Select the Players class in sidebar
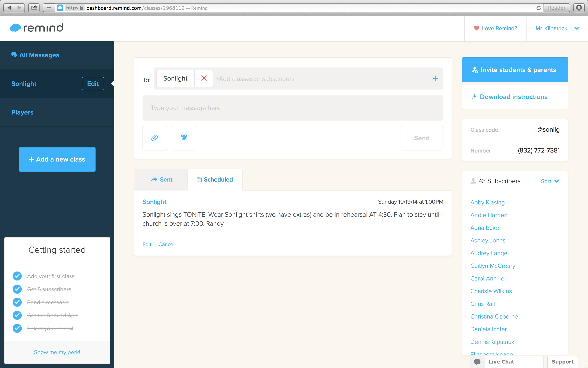588x368 pixels. pyautogui.click(x=22, y=112)
